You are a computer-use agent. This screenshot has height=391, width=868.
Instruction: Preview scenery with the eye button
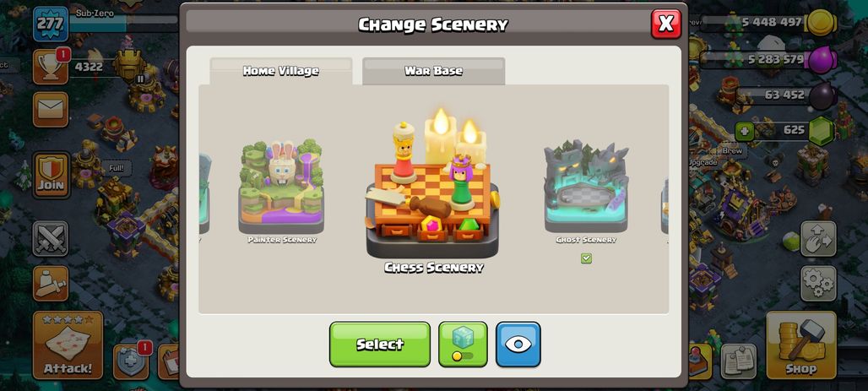[x=518, y=344]
